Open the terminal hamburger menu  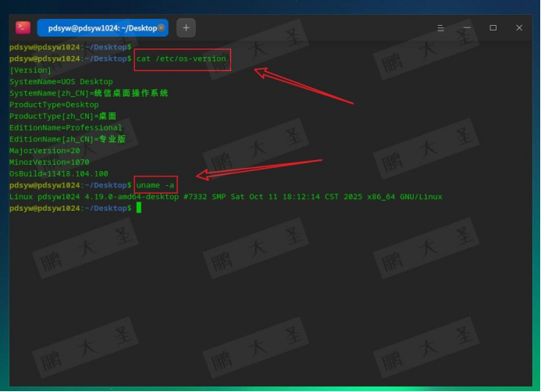click(440, 28)
